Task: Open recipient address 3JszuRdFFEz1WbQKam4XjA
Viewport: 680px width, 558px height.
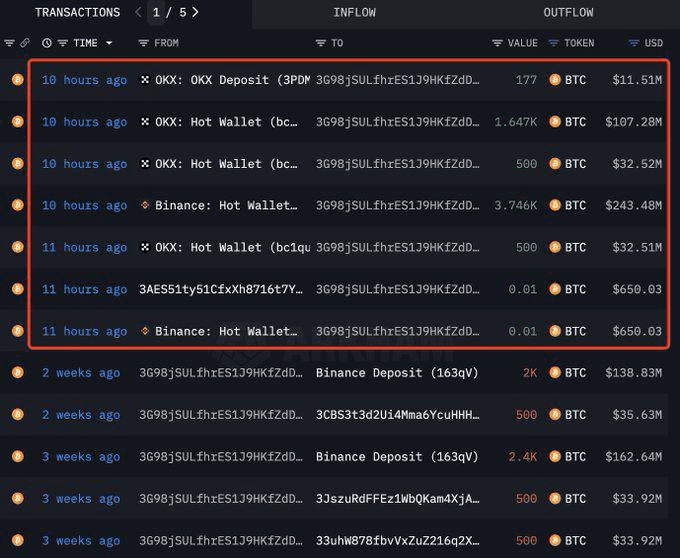Action: 398,499
